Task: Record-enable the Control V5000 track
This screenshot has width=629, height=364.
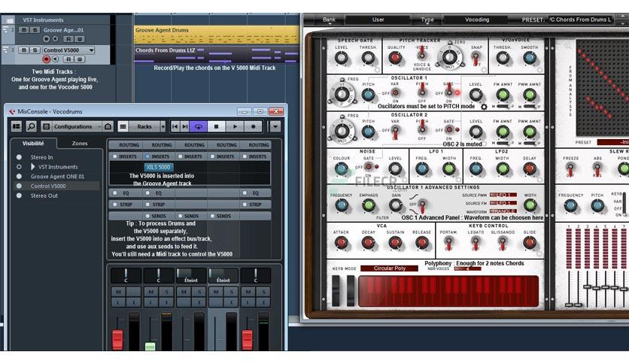Action: tap(47, 59)
